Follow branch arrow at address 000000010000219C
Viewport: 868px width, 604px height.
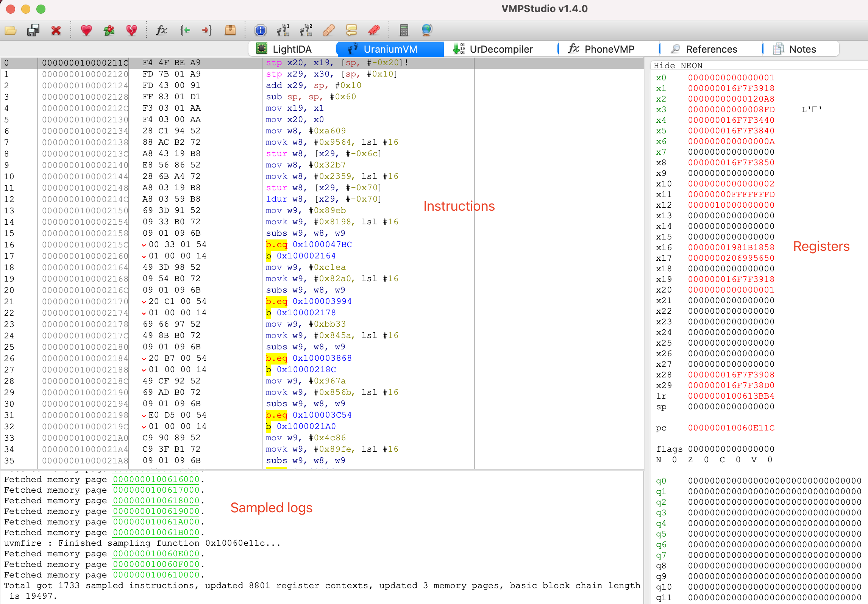click(144, 427)
